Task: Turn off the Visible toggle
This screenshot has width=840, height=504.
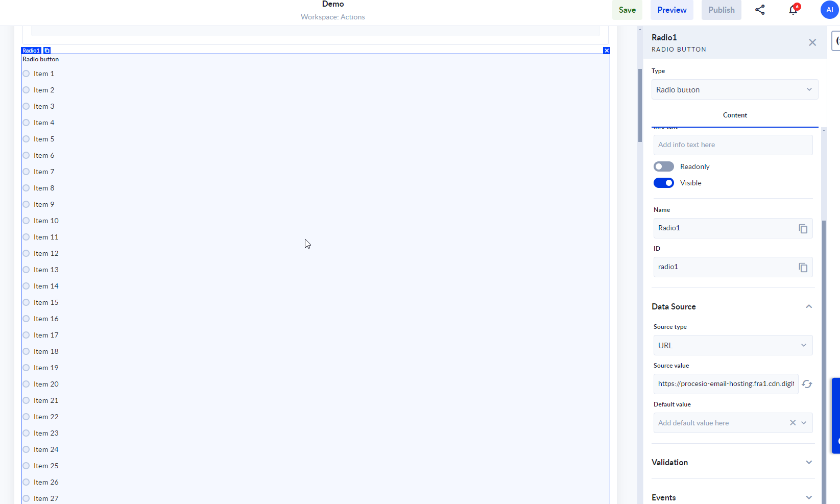Action: click(663, 183)
